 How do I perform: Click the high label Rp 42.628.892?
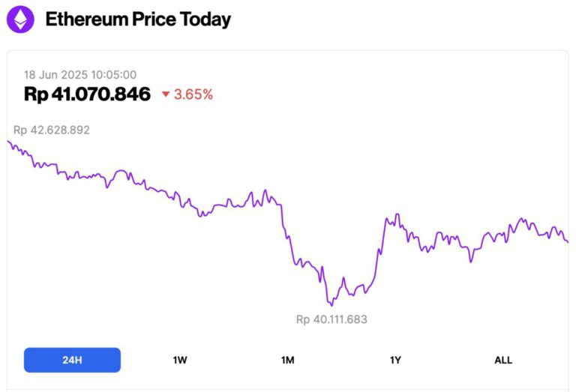point(52,130)
